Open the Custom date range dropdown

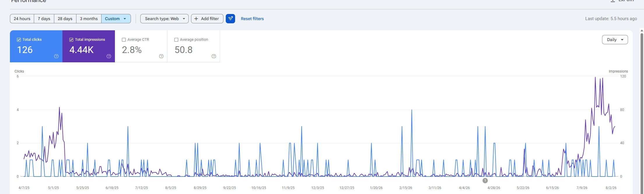[x=116, y=19]
